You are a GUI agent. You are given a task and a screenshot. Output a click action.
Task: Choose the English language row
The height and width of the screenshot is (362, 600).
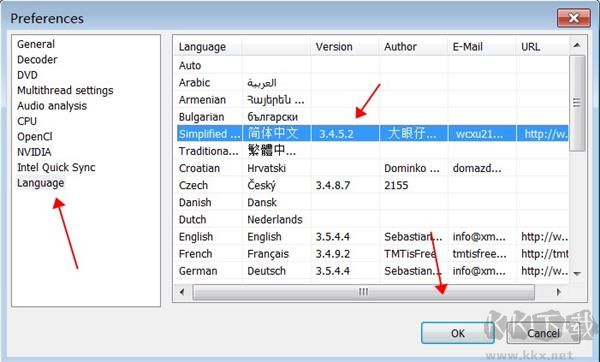[x=372, y=236]
